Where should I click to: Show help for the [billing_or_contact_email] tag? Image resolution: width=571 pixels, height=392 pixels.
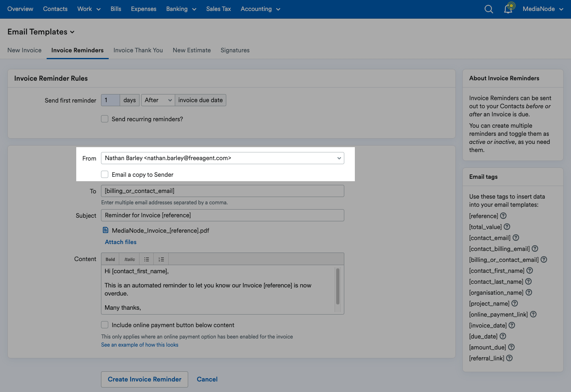point(544,259)
